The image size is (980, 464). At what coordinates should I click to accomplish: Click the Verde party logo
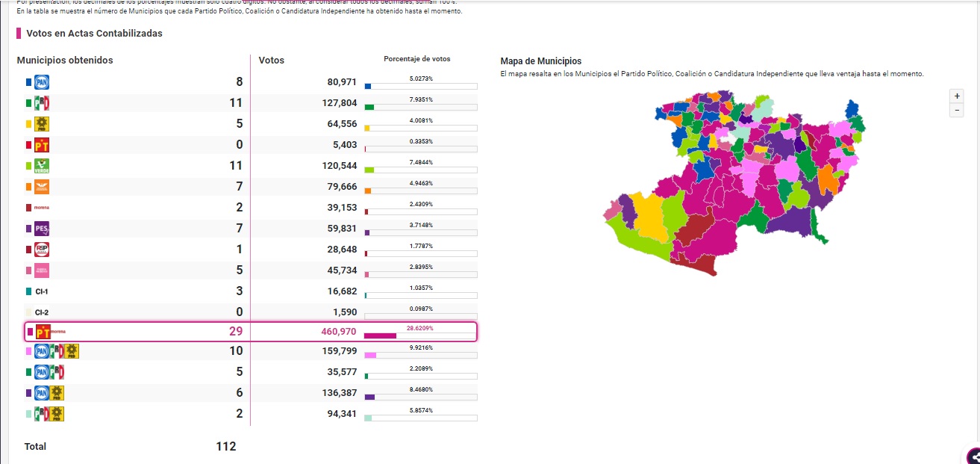pyautogui.click(x=42, y=166)
